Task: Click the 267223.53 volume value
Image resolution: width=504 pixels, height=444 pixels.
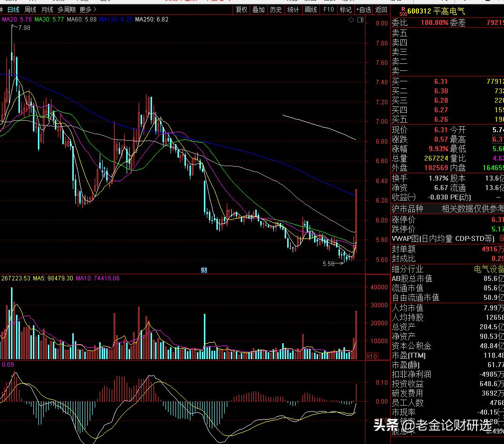Action: click(16, 278)
